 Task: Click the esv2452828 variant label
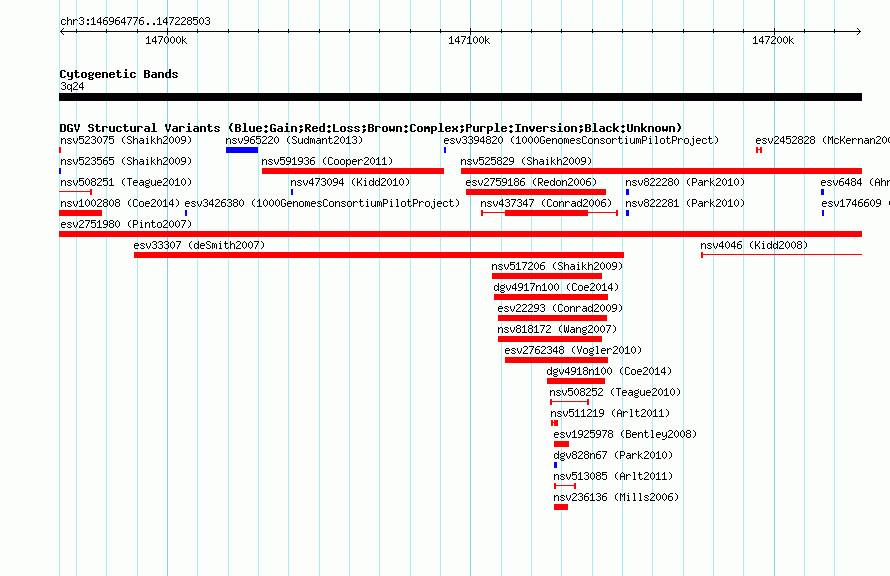point(822,140)
